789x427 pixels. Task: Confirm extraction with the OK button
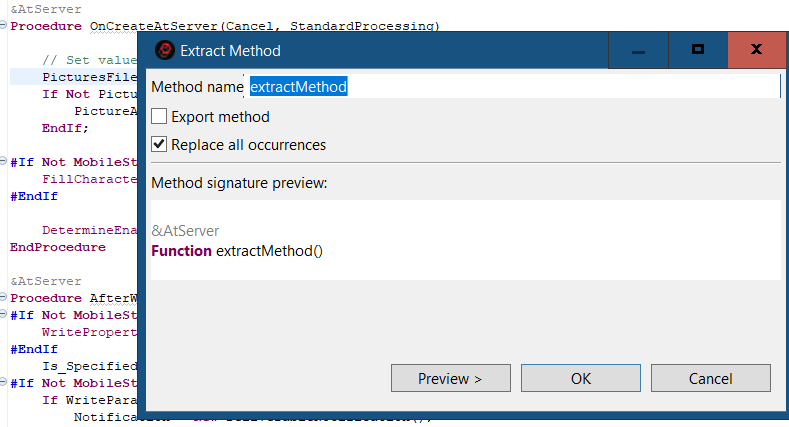581,378
